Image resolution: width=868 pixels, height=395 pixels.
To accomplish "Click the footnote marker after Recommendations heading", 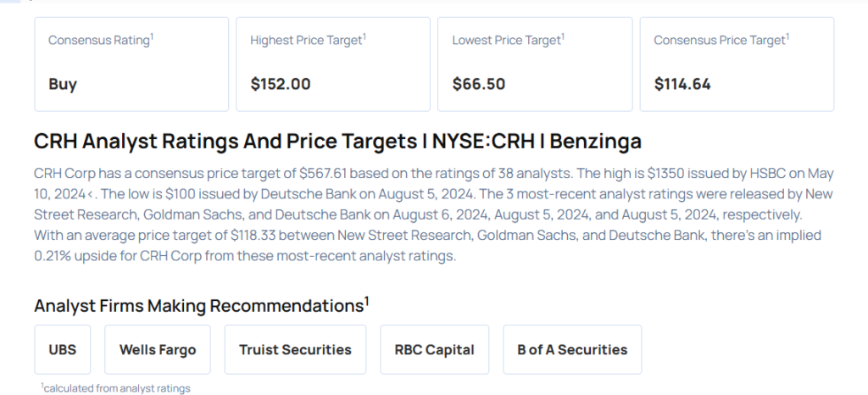I will coord(367,300).
